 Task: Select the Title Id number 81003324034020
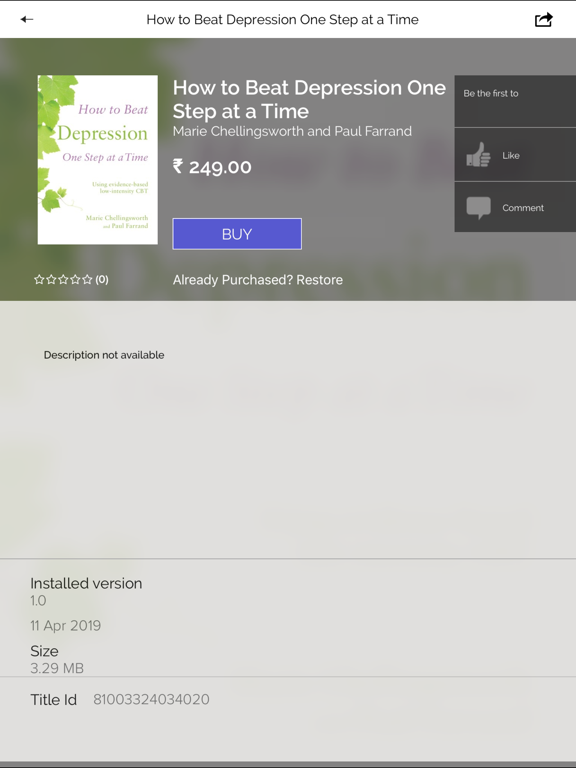click(151, 699)
